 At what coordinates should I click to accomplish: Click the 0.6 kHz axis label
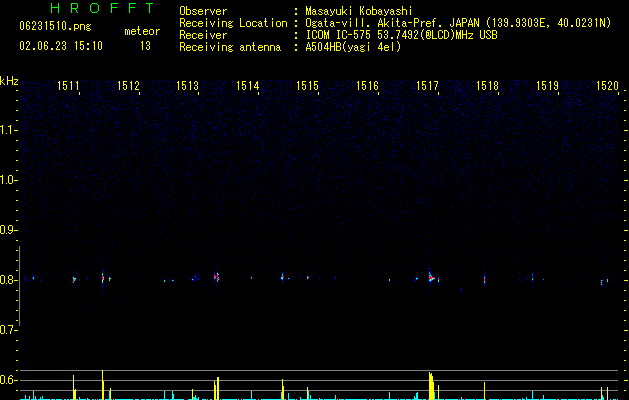[8, 380]
